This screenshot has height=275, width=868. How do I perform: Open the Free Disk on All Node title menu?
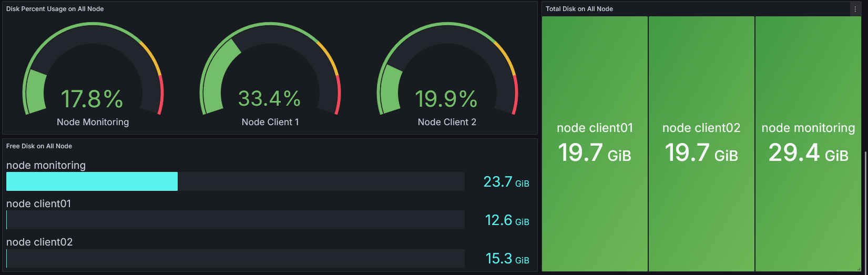point(39,146)
